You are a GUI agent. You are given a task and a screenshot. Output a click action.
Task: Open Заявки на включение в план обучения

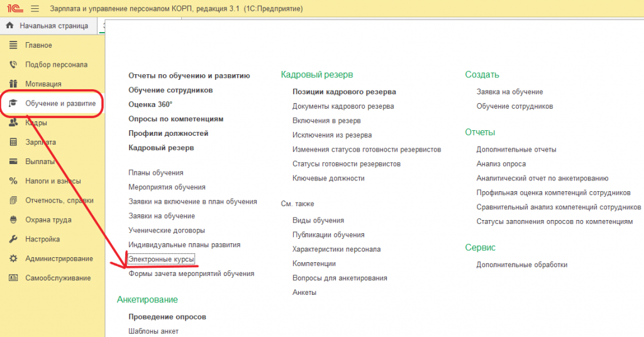(192, 201)
